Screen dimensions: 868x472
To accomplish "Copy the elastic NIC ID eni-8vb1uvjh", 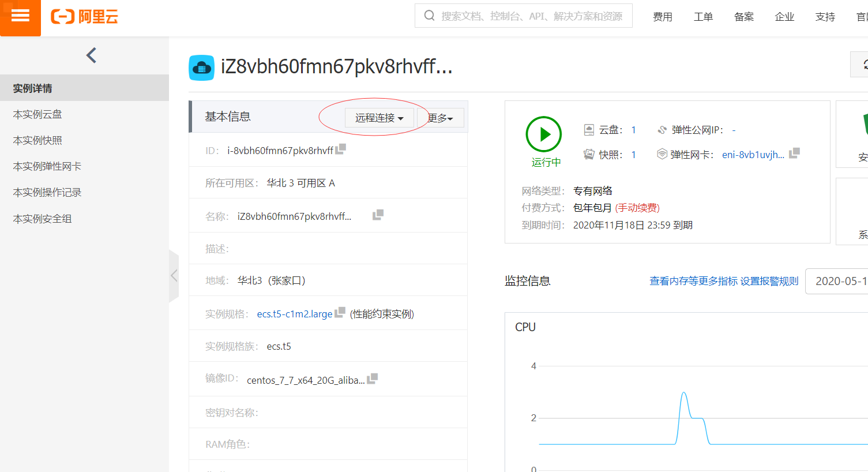I will coord(794,153).
